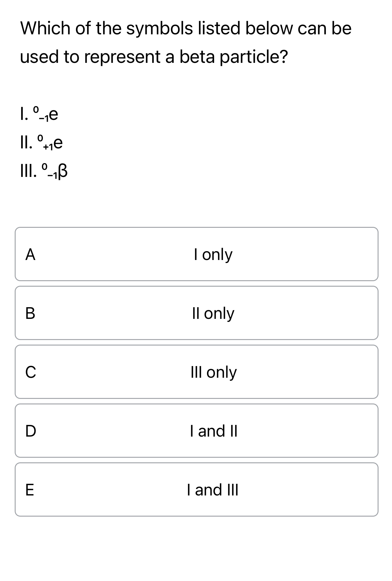Select answer B "II only"
The width and height of the screenshot is (392, 581).
pyautogui.click(x=196, y=313)
